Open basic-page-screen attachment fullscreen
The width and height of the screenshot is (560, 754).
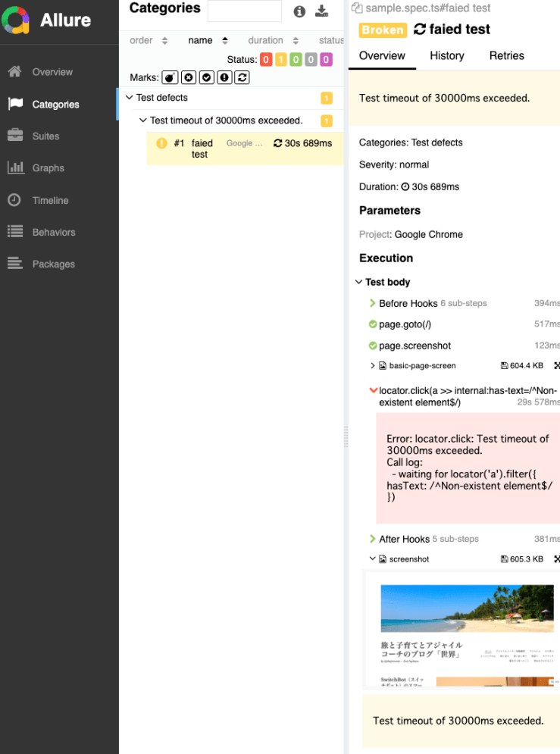click(x=556, y=366)
